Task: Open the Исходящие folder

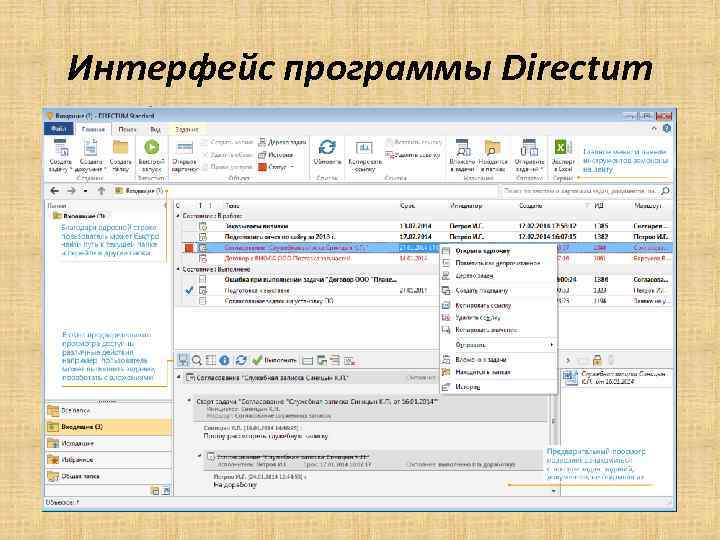Action: click(x=109, y=444)
